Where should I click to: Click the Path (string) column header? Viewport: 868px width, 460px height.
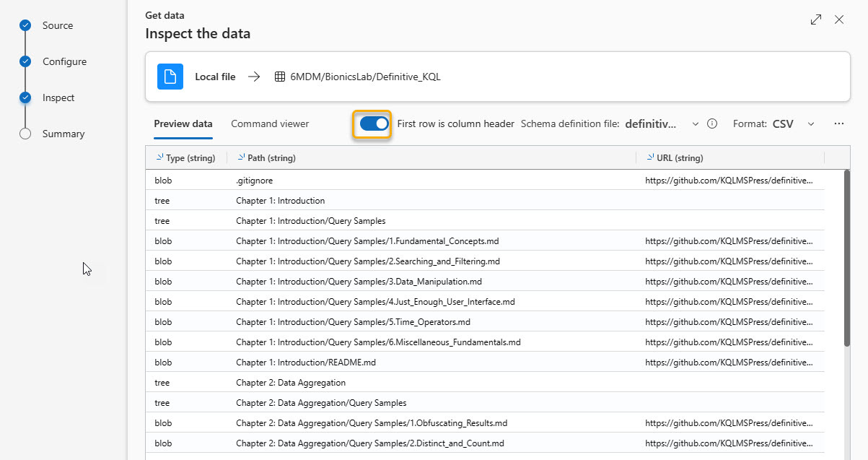click(x=431, y=157)
